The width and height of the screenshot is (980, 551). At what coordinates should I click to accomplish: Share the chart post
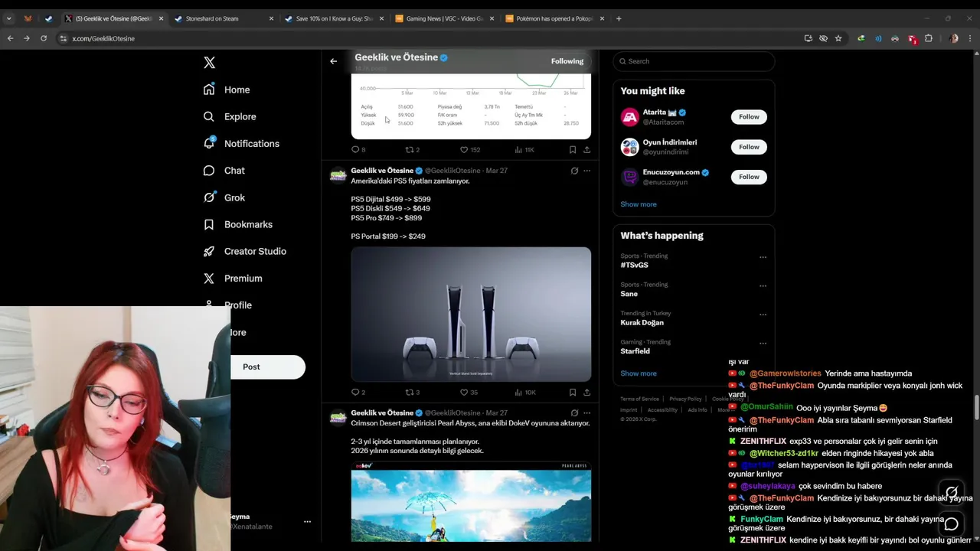pos(587,150)
